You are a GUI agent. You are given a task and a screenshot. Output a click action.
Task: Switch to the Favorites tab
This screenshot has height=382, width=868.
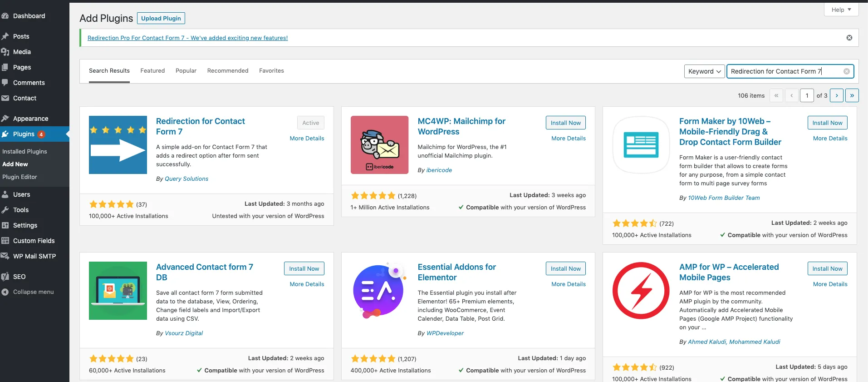point(271,71)
